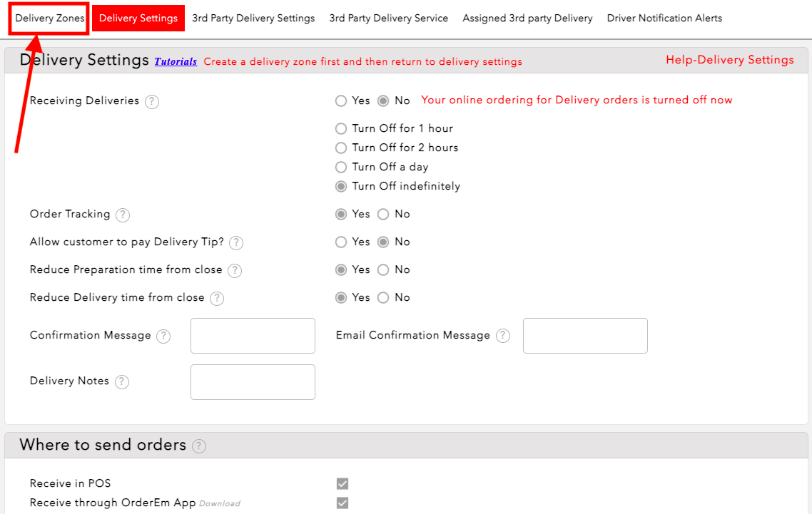View help icon for Where to send orders
The image size is (812, 514).
(x=199, y=446)
